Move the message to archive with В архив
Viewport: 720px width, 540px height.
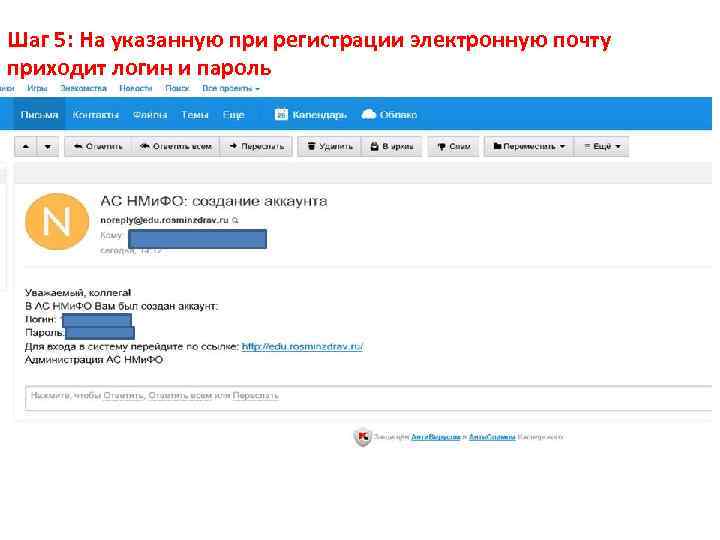click(392, 146)
